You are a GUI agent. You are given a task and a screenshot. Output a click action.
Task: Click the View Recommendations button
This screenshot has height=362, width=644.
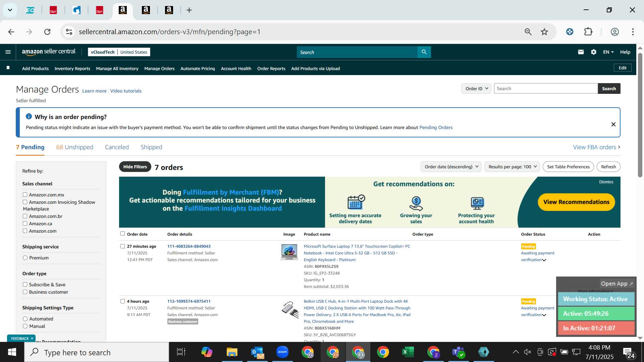point(576,202)
